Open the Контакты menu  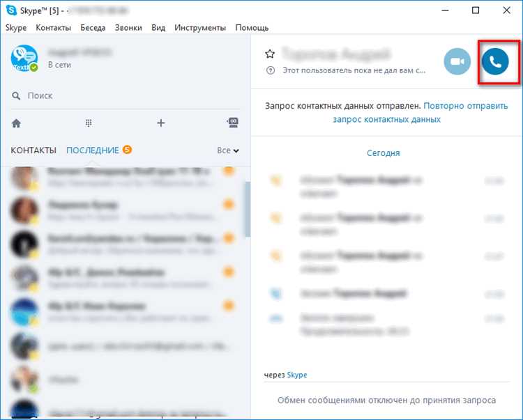[x=54, y=28]
